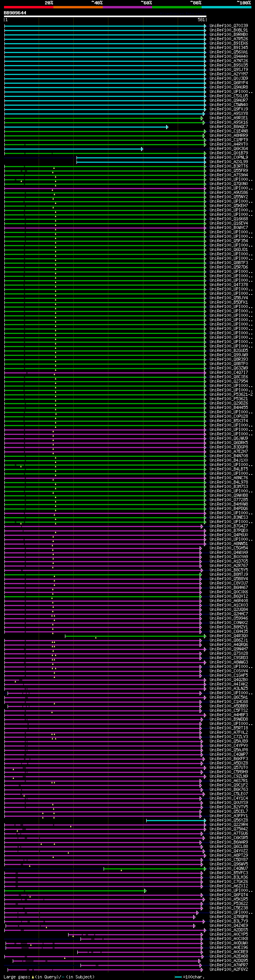Viewport: 255px width, 980px height.
Task: Select the query name BB909644
Action: click(x=15, y=13)
